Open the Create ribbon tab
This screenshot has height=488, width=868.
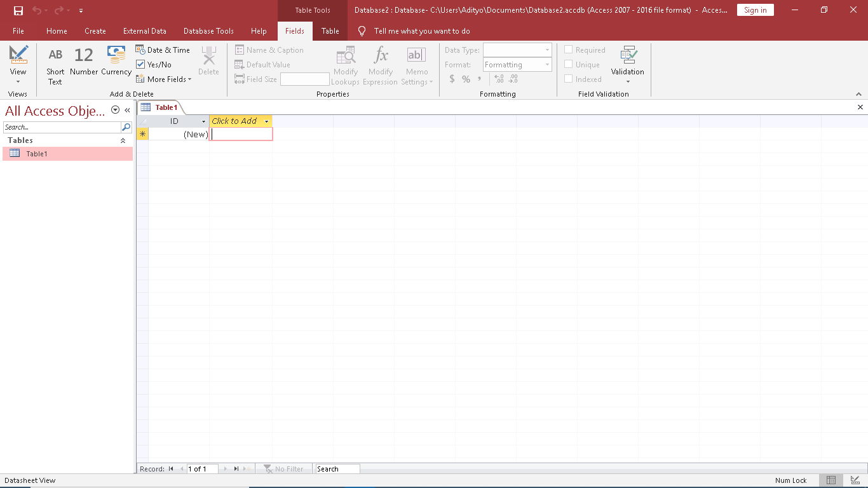(95, 31)
